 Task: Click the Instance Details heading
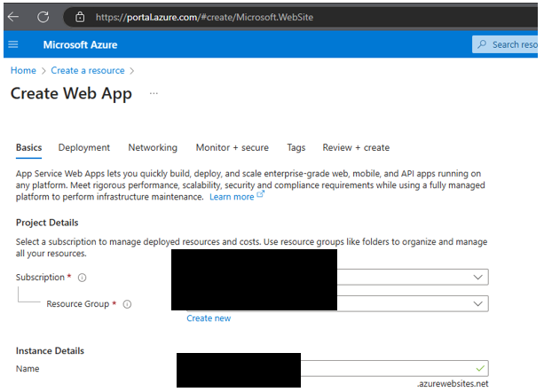[50, 350]
